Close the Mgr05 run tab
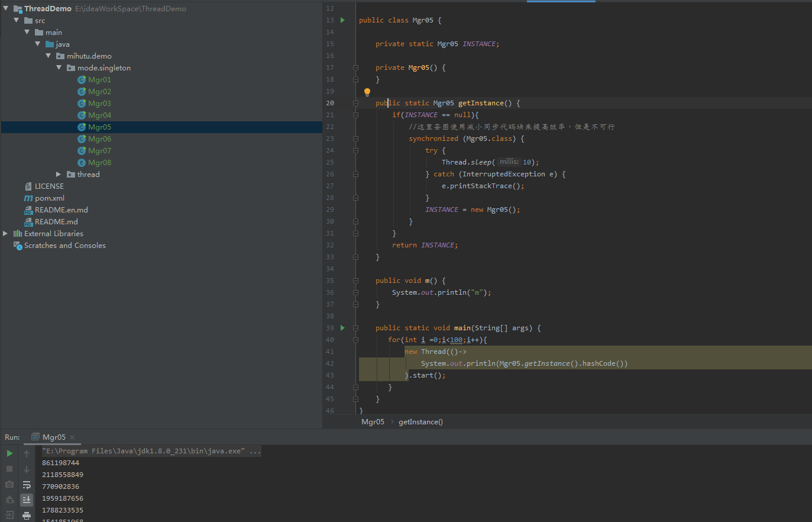 72,437
